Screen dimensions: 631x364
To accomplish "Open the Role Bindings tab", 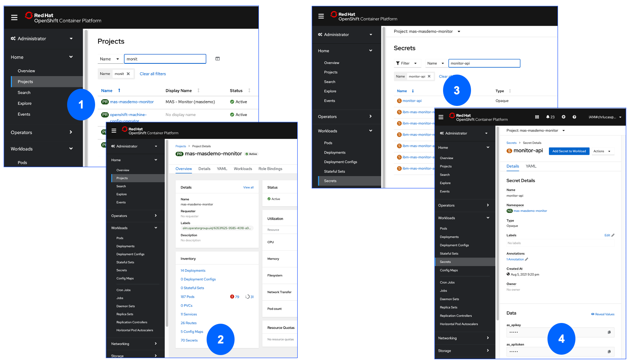I will click(270, 169).
